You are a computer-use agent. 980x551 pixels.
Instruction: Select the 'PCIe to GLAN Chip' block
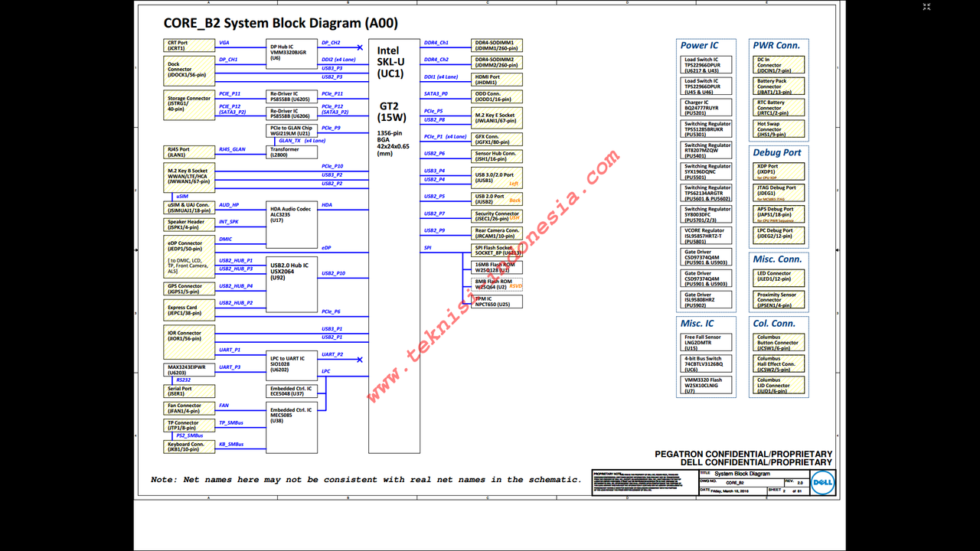click(x=292, y=131)
